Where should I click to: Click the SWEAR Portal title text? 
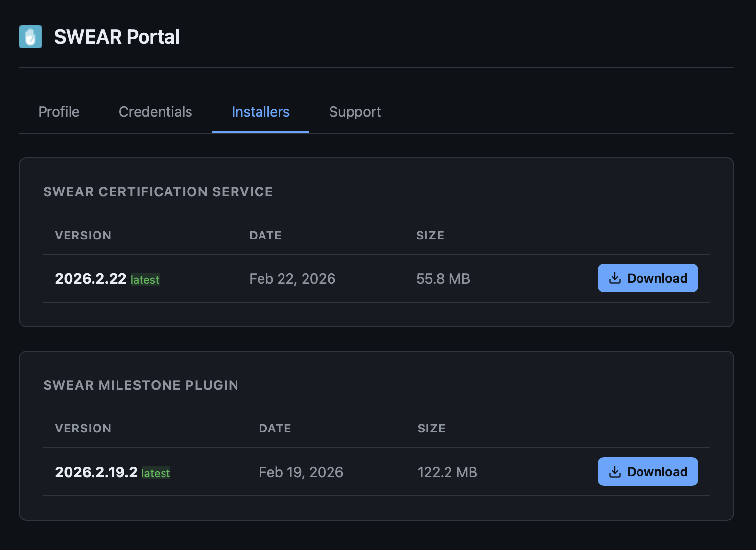coord(117,37)
